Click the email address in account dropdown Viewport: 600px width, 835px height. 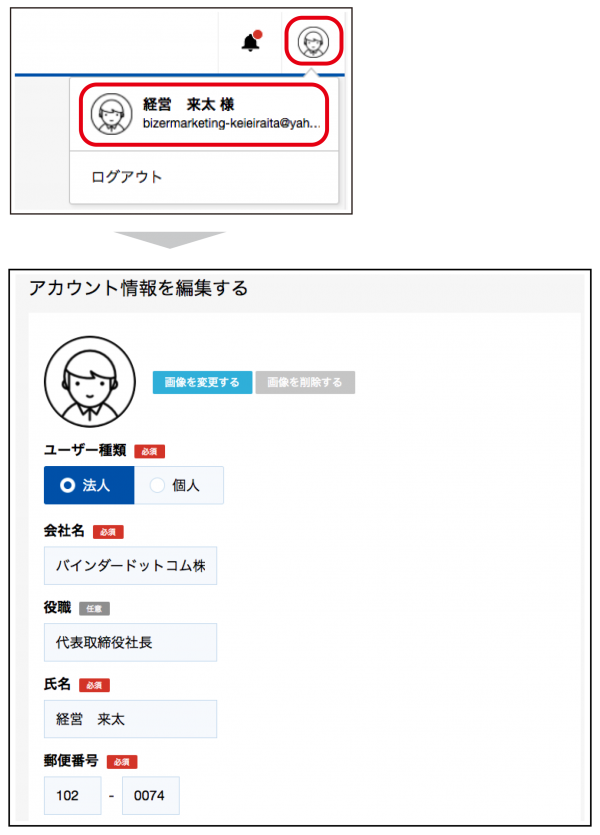click(x=232, y=124)
